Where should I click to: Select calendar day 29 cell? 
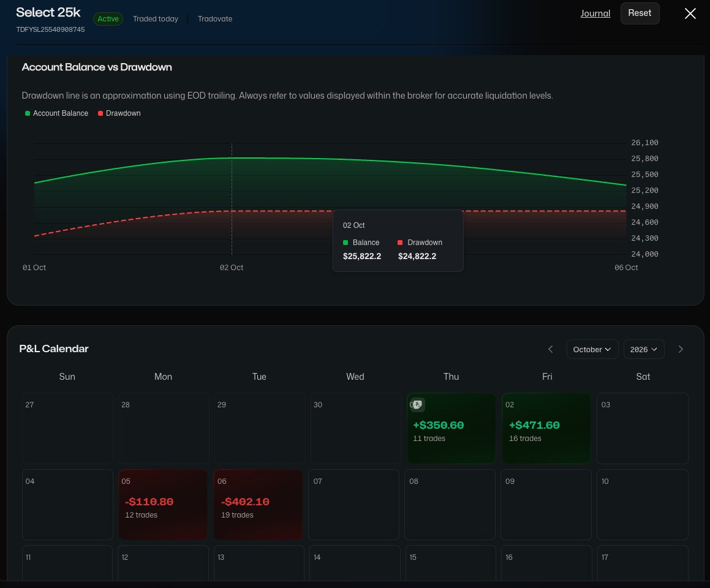pyautogui.click(x=260, y=428)
